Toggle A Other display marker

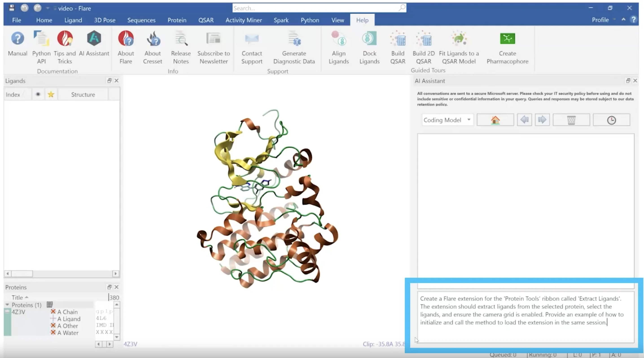53,326
